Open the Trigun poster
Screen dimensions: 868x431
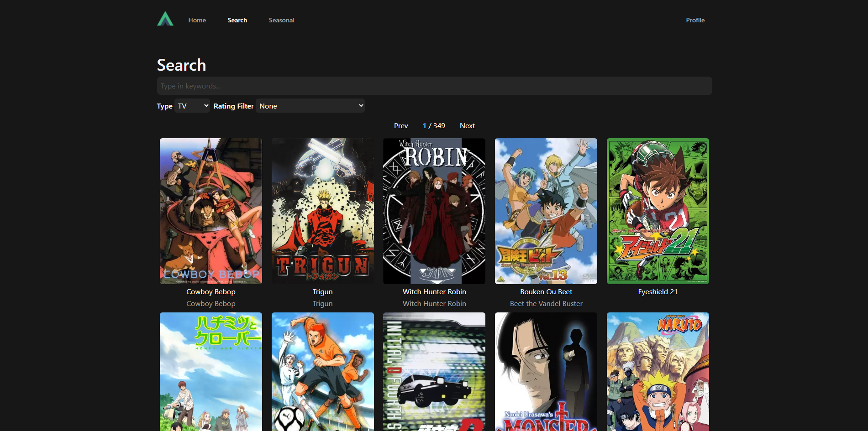pos(322,211)
